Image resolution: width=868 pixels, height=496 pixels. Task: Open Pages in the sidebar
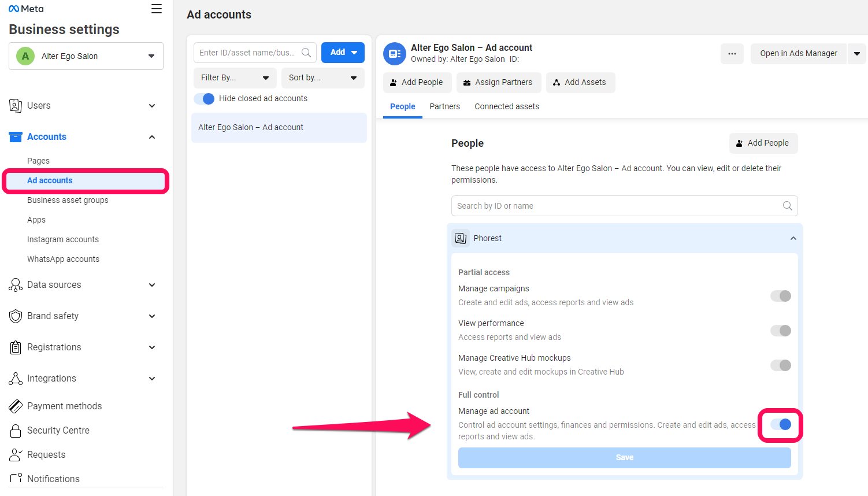(38, 161)
